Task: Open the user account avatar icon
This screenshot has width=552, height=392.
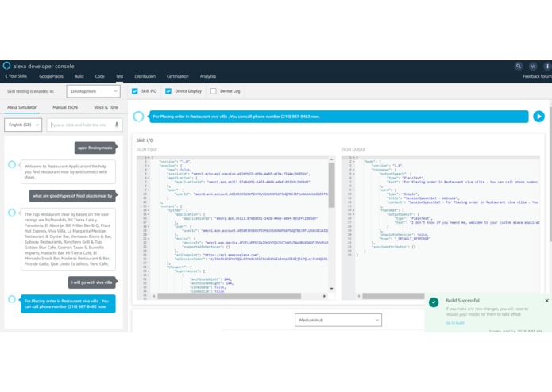Action: point(533,66)
